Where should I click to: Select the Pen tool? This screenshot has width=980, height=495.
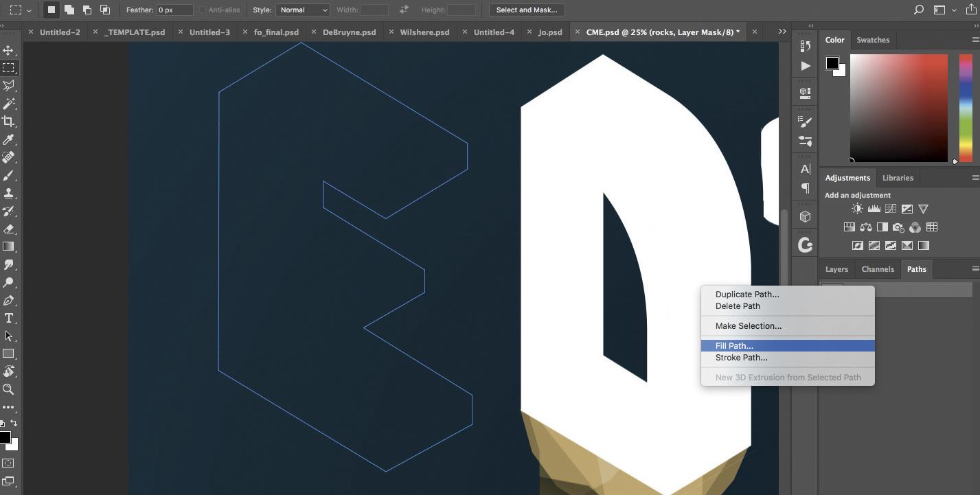click(x=9, y=300)
